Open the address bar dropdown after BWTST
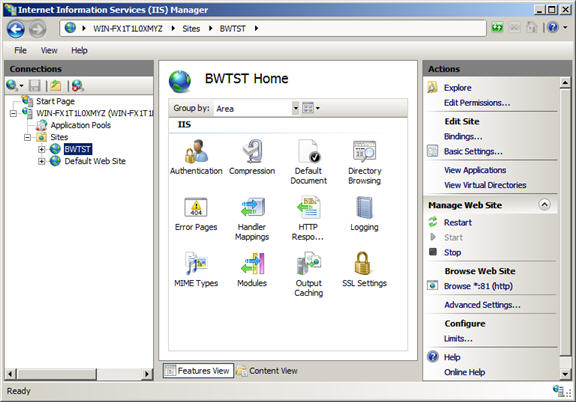The height and width of the screenshot is (402, 576). coord(256,28)
